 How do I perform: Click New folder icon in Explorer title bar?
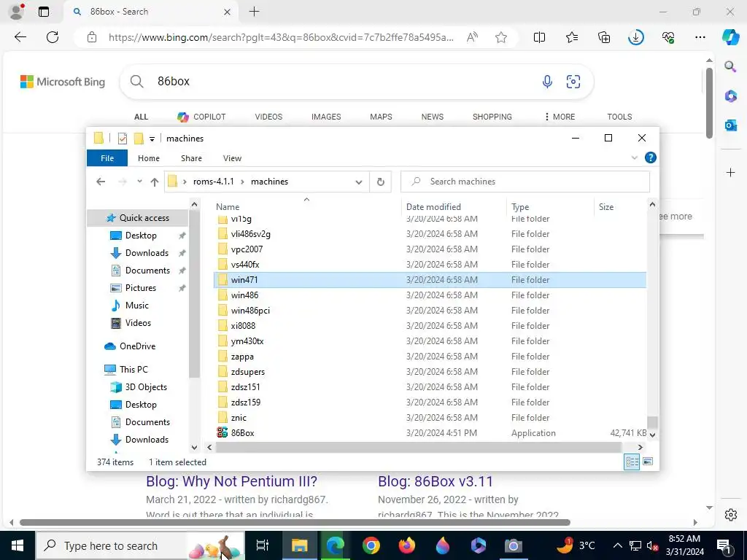point(139,138)
